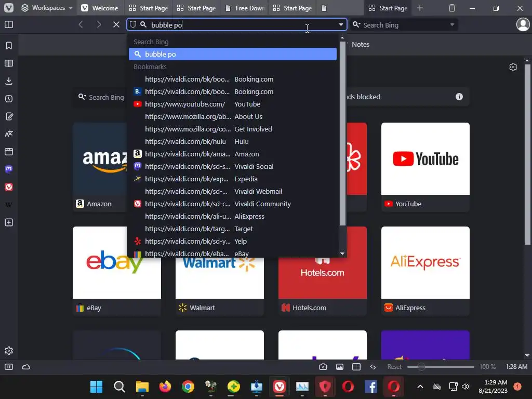Open the Mastodon web panel icon

click(x=9, y=169)
